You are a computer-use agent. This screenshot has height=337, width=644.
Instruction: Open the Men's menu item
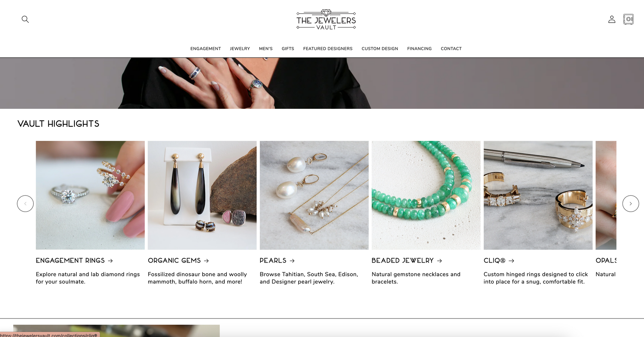266,49
